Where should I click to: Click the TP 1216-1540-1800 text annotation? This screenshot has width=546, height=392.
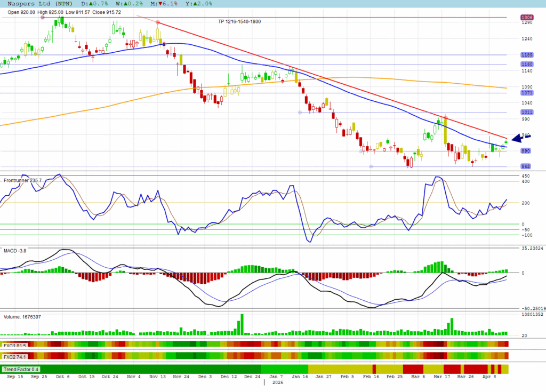click(239, 21)
